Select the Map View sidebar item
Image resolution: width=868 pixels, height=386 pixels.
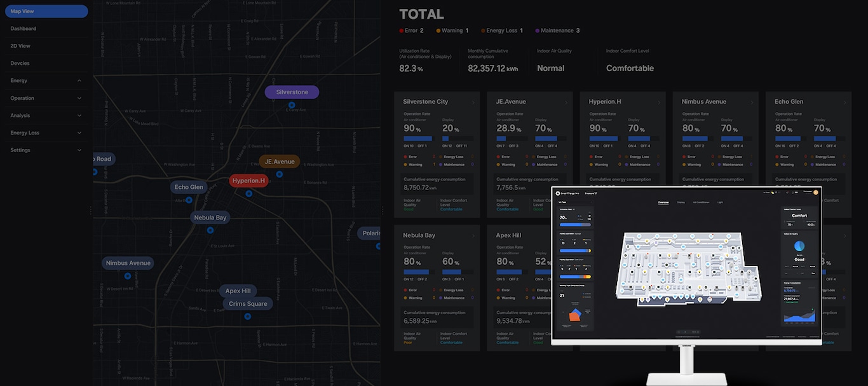[x=46, y=11]
